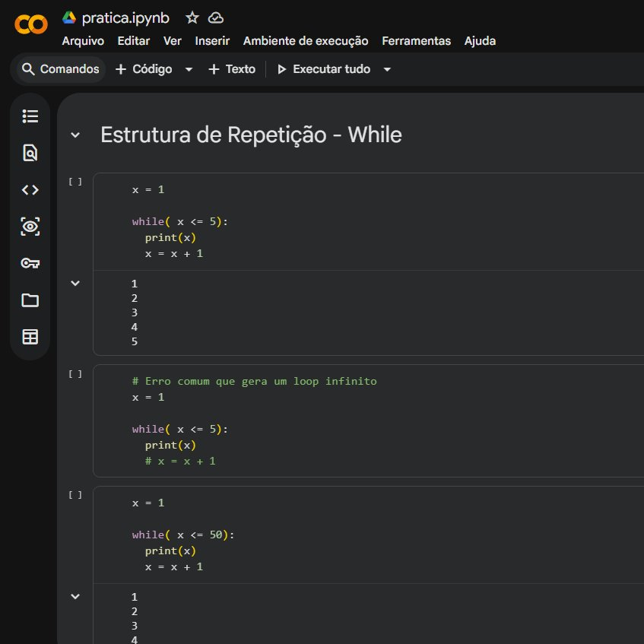The height and width of the screenshot is (644, 644).
Task: Open the secrets key icon
Action: click(x=30, y=263)
